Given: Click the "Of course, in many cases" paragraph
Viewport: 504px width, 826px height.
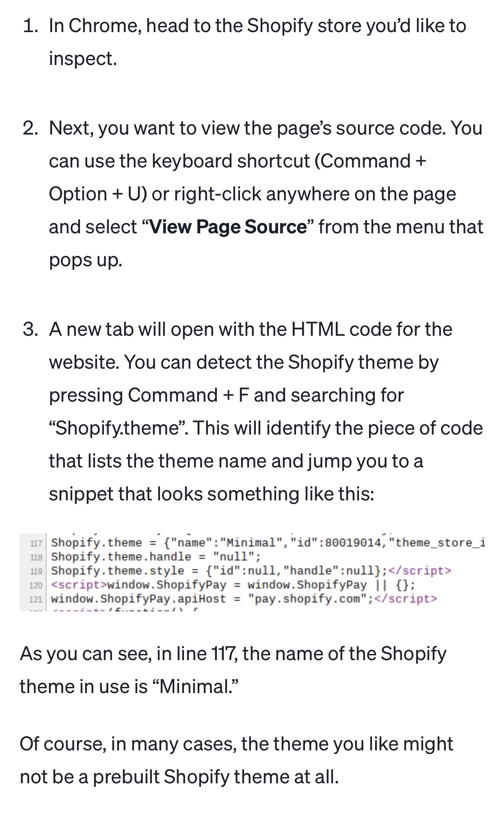Looking at the screenshot, I should point(236,760).
